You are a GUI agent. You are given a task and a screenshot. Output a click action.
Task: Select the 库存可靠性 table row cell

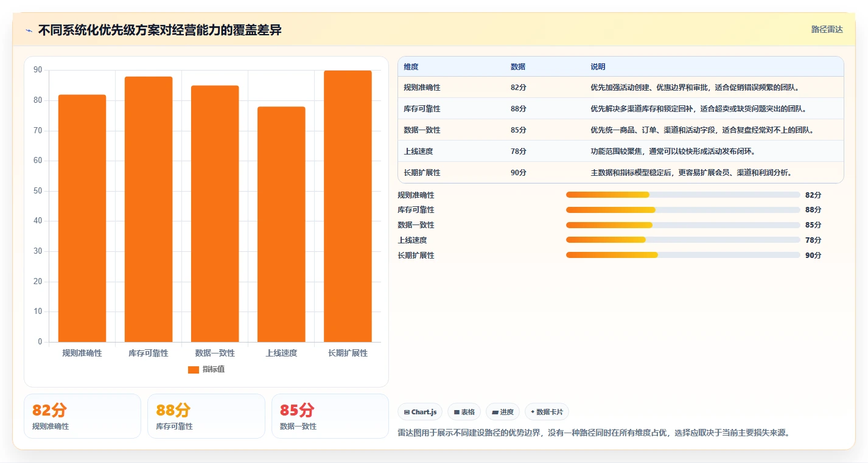422,109
